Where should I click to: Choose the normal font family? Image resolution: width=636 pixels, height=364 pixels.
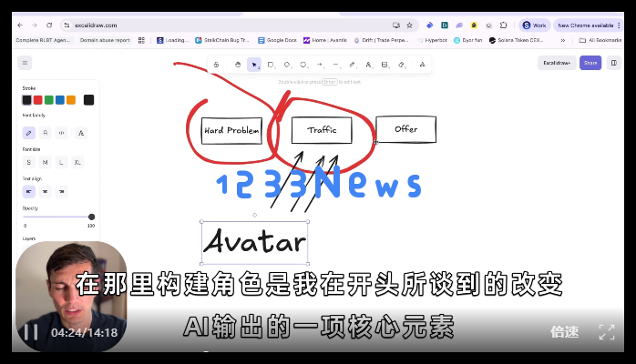(x=45, y=133)
